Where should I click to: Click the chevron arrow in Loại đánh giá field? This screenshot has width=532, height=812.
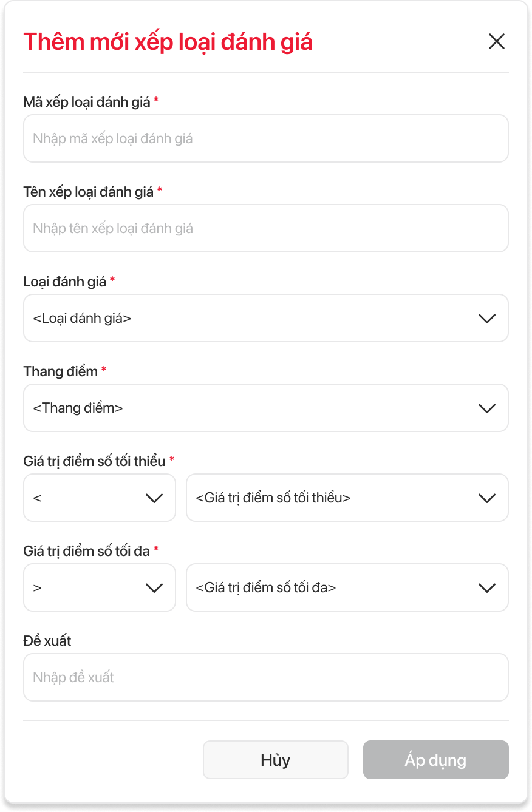(x=487, y=319)
